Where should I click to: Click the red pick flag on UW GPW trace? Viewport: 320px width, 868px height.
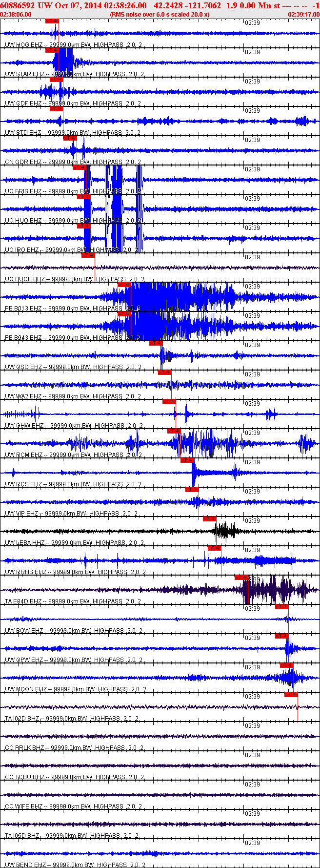(281, 636)
